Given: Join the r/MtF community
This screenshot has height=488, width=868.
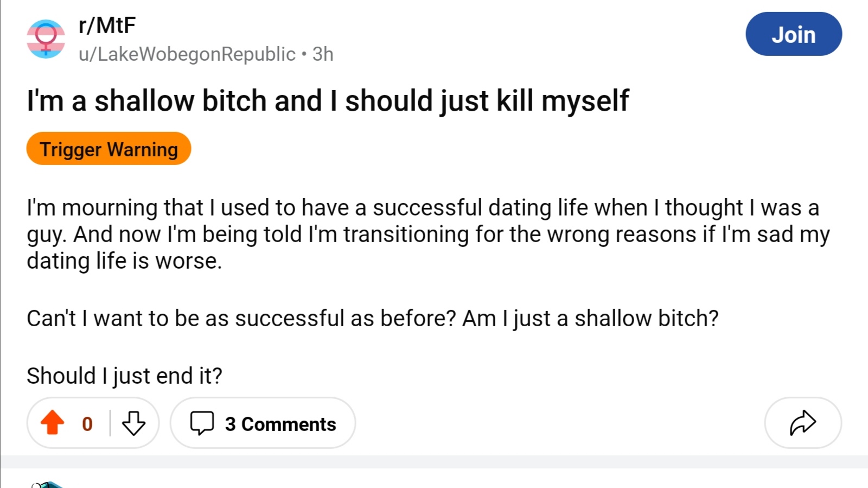Looking at the screenshot, I should 794,34.
